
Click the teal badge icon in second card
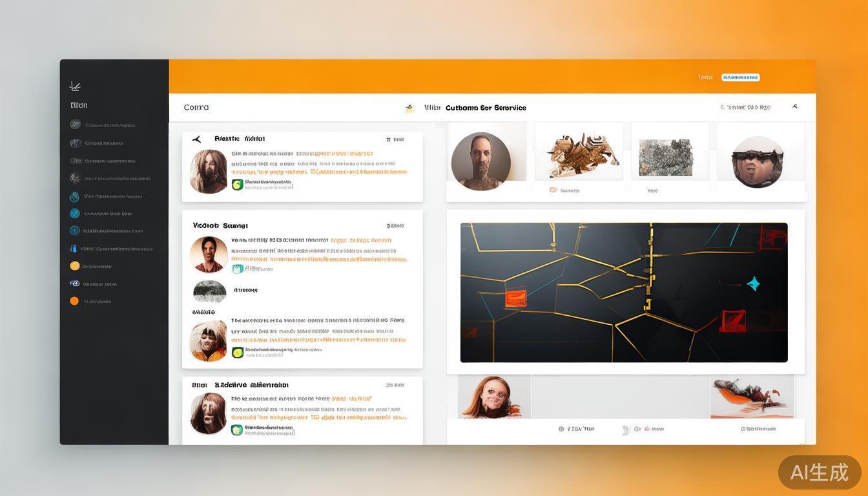click(x=237, y=269)
